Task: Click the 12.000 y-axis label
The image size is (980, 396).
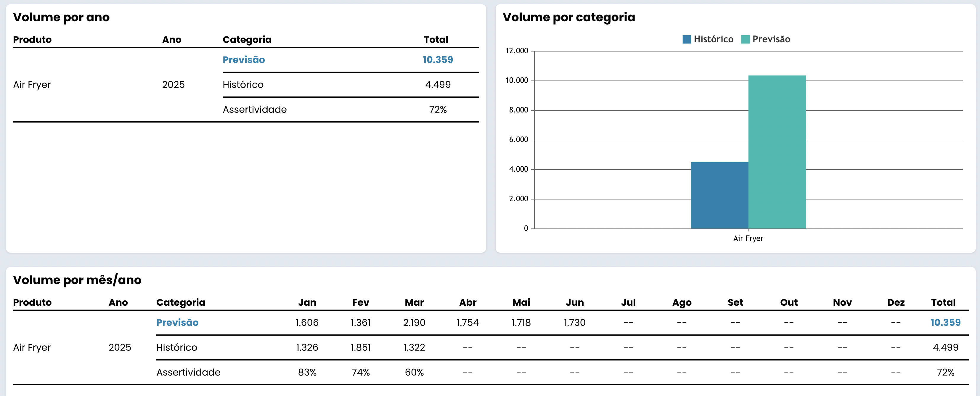Action: coord(517,51)
